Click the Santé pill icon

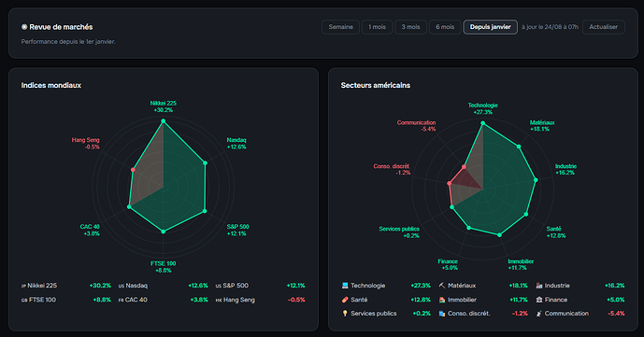345,300
